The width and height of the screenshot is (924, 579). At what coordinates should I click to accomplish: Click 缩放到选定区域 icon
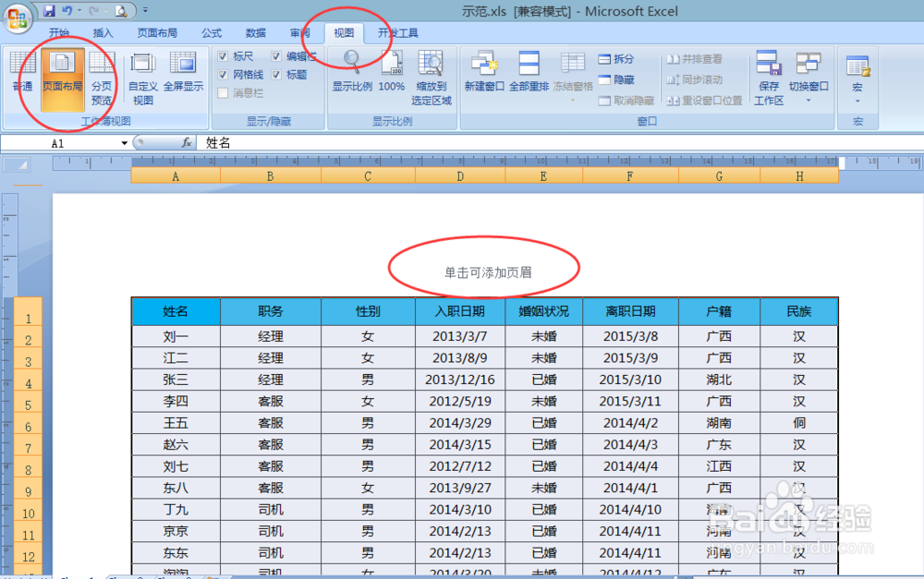pyautogui.click(x=431, y=74)
